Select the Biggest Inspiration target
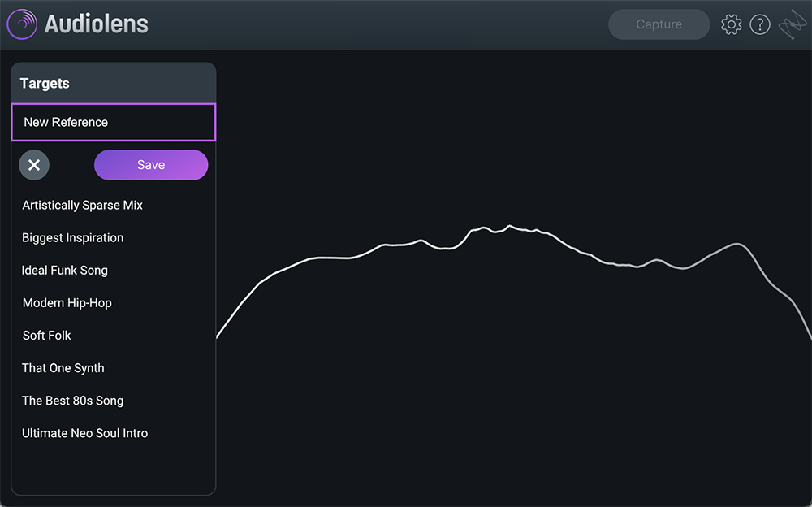 (72, 237)
